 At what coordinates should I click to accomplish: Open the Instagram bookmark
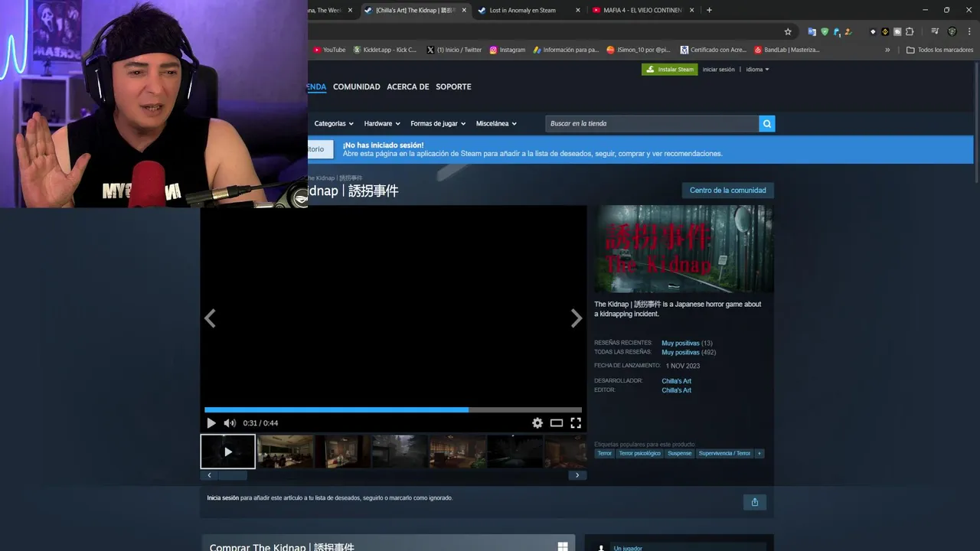pyautogui.click(x=508, y=51)
